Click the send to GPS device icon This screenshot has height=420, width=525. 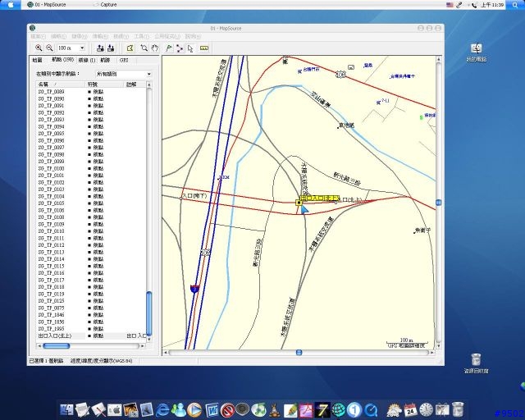100,48
